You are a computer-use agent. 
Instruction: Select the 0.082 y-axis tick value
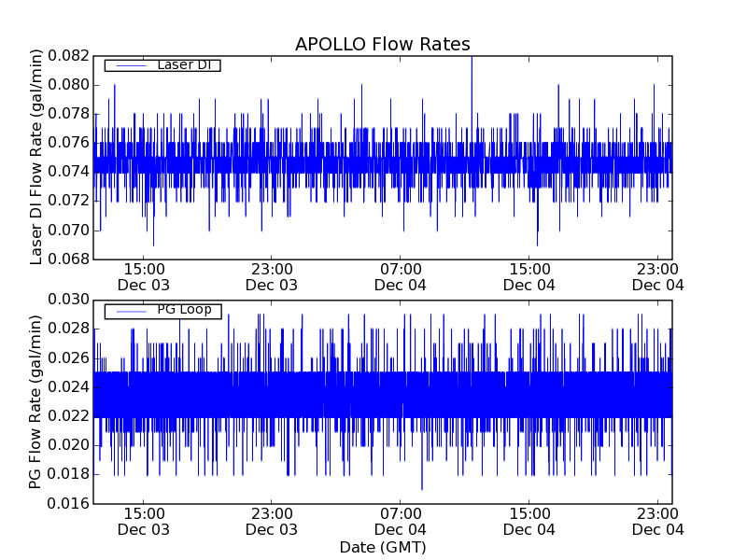pyautogui.click(x=68, y=56)
